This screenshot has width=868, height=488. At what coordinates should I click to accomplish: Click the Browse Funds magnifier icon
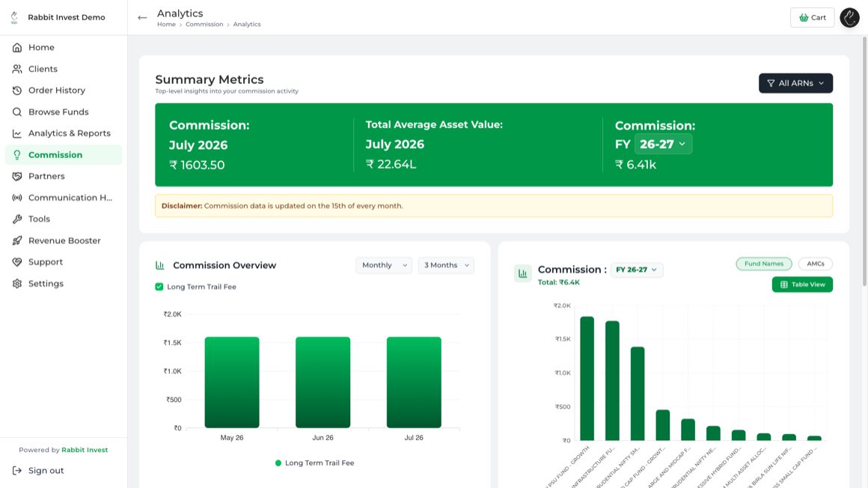(x=17, y=112)
